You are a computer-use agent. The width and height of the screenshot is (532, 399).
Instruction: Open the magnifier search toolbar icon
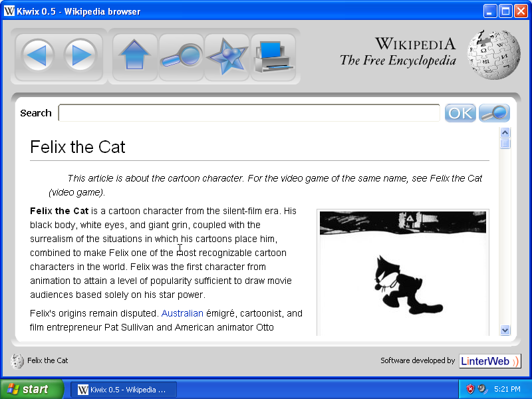point(181,56)
